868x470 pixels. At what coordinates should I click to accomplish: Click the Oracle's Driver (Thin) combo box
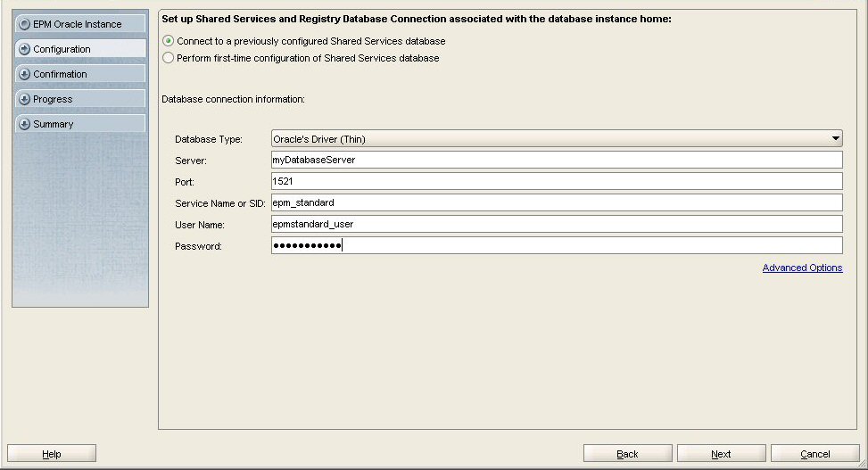[557, 138]
